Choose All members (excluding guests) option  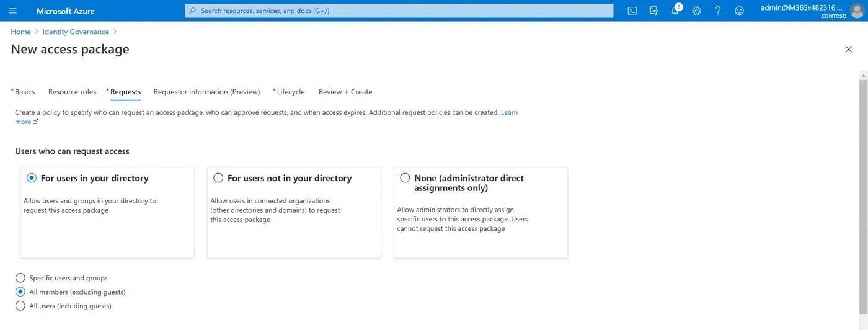click(x=20, y=292)
